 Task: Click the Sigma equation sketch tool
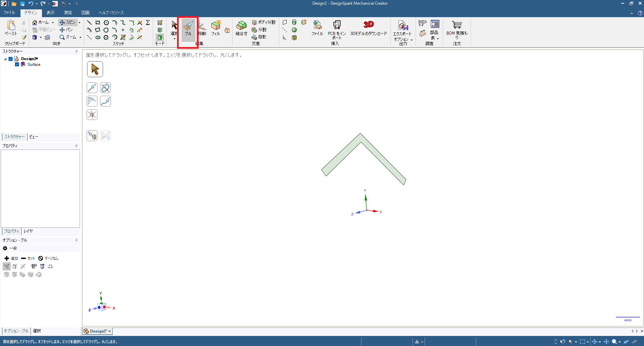point(148,23)
